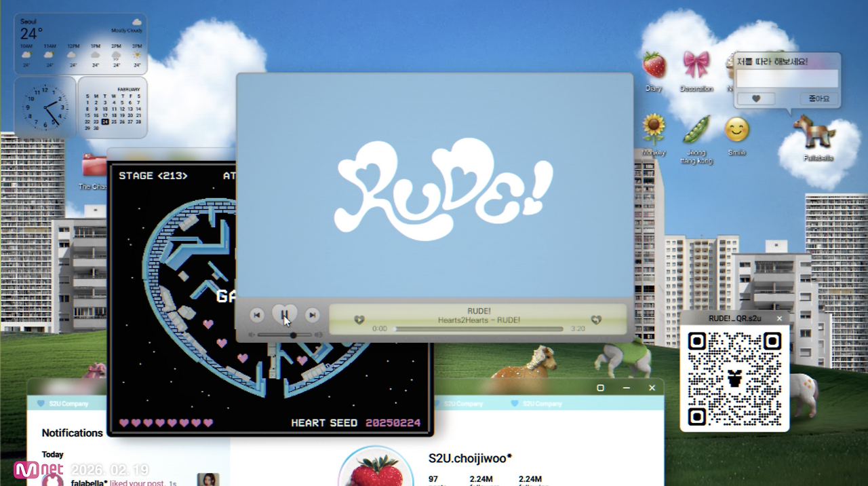Click the heart repeat icon beside 3:20
This screenshot has height=486, width=868.
click(x=596, y=320)
